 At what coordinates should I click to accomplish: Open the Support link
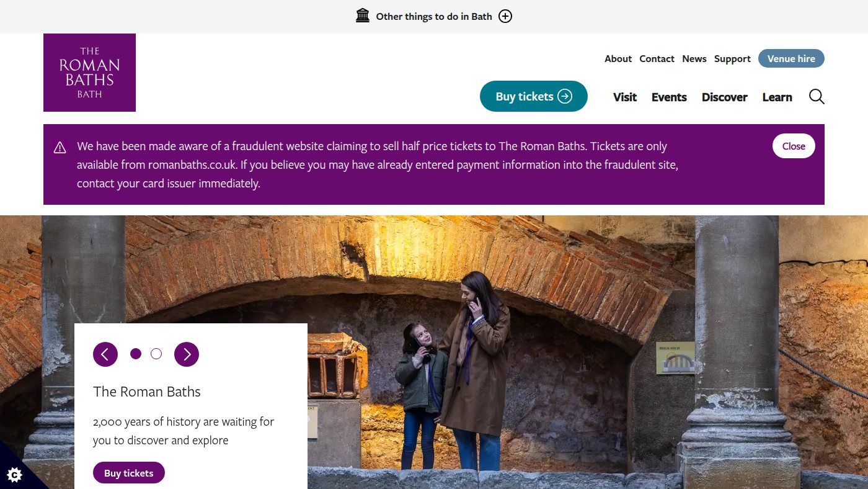pyautogui.click(x=732, y=59)
